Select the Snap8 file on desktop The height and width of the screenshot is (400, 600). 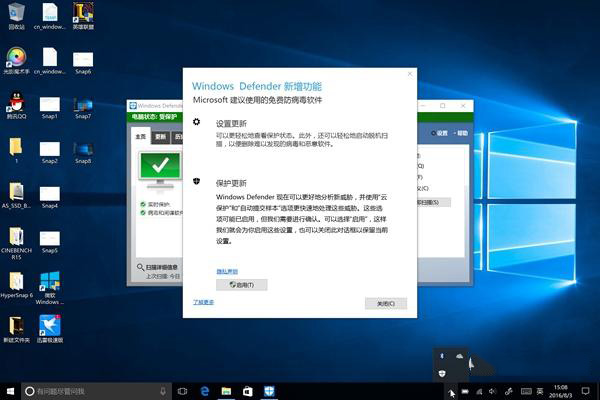(x=83, y=152)
